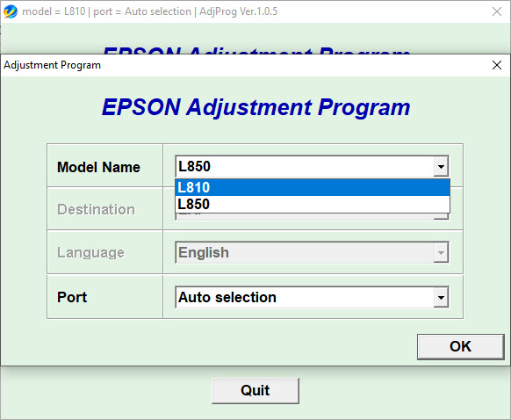Click the Language label
The height and width of the screenshot is (420, 511).
(90, 253)
